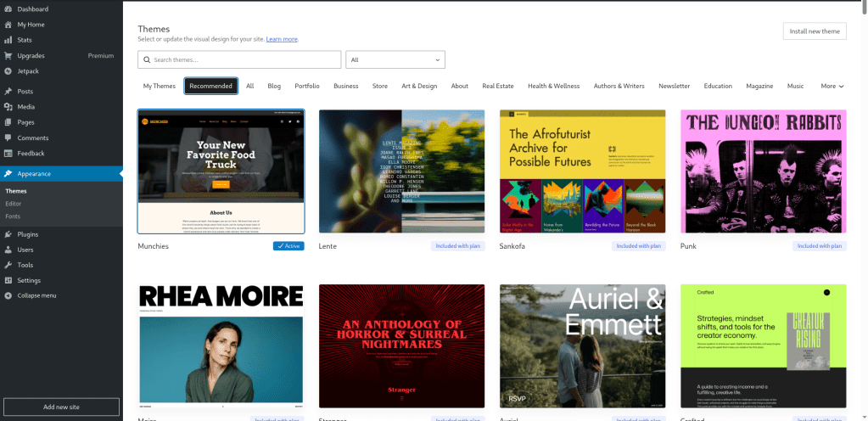Open Stats via its bar chart icon

[8, 40]
